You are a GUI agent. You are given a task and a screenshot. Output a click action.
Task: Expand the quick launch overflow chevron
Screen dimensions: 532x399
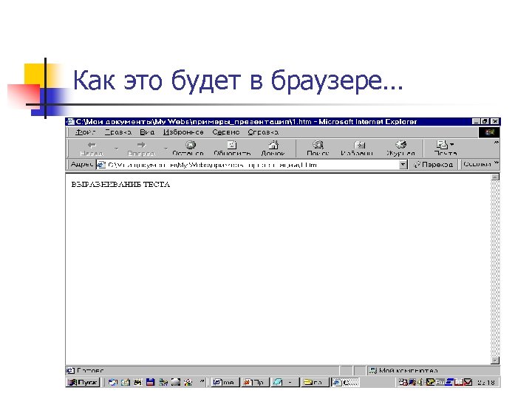[x=202, y=381]
